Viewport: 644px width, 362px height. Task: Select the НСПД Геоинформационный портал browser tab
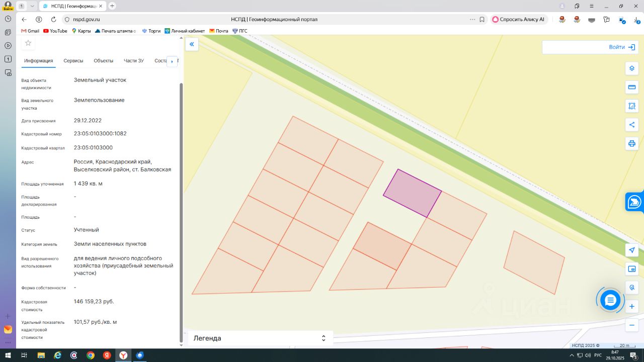coord(72,6)
